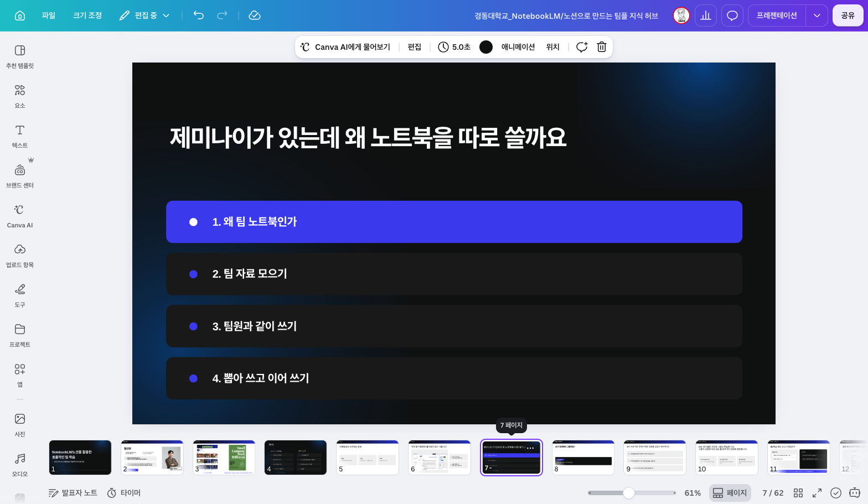Select '1. 왜 팀 노트북인가' item
This screenshot has width=868, height=504.
[454, 222]
